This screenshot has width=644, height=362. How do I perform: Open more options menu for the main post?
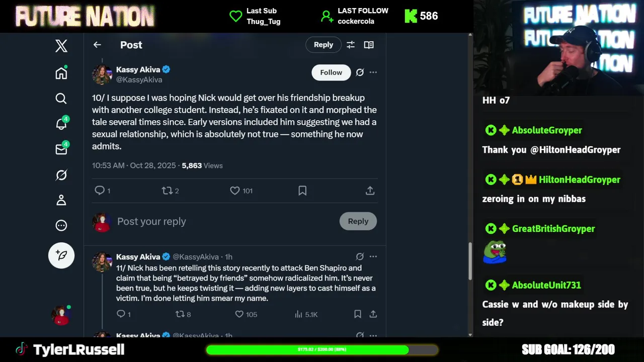click(x=373, y=72)
